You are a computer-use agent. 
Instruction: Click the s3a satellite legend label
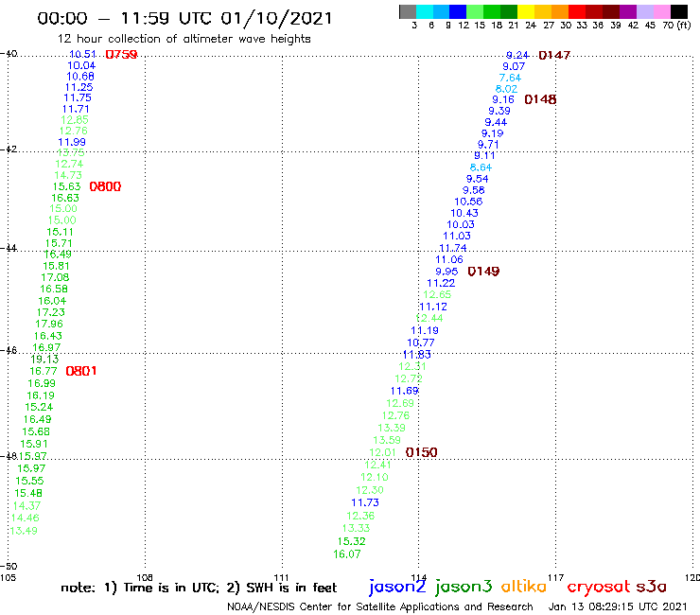[x=651, y=587]
